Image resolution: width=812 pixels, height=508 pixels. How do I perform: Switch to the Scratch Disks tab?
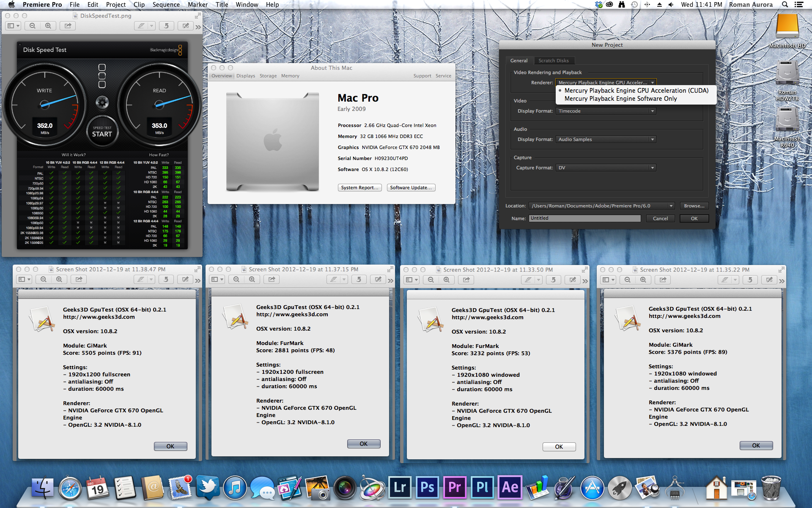[553, 61]
